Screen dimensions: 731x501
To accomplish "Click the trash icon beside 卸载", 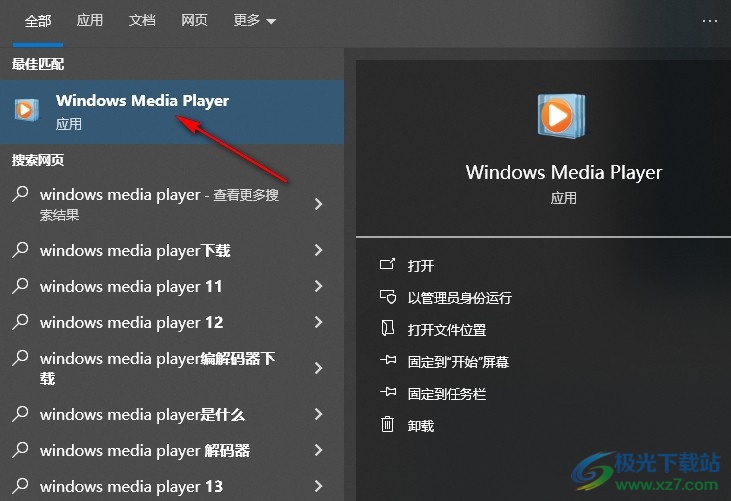I will (387, 424).
